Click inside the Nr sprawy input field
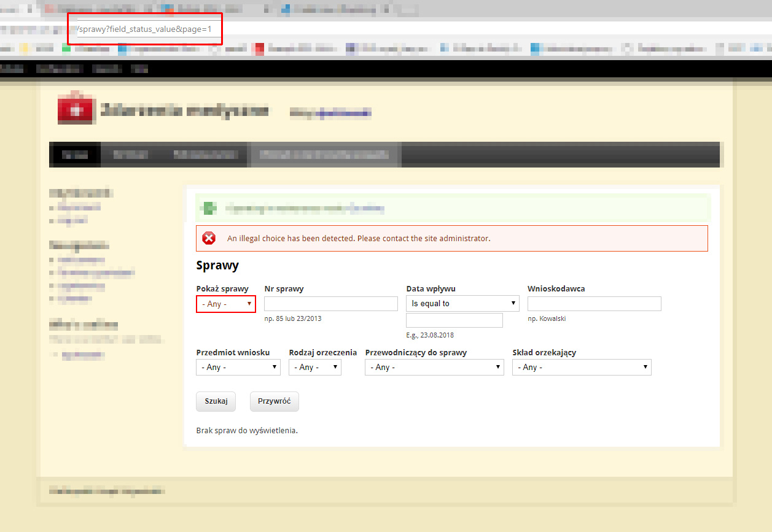The height and width of the screenshot is (532, 772). [x=330, y=303]
